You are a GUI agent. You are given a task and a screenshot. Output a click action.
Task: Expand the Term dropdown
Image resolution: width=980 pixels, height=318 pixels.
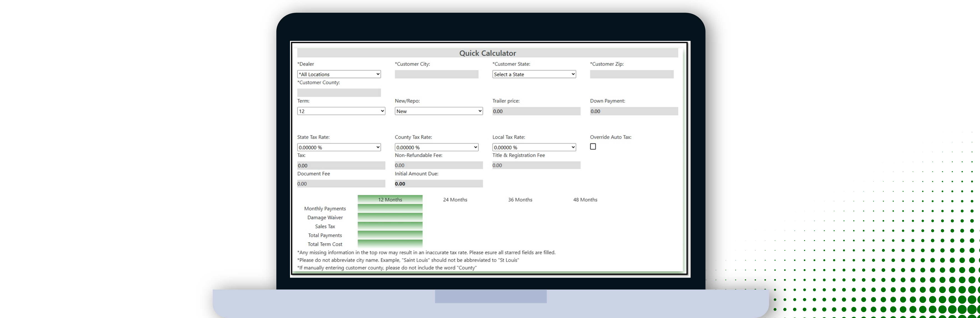tap(341, 111)
